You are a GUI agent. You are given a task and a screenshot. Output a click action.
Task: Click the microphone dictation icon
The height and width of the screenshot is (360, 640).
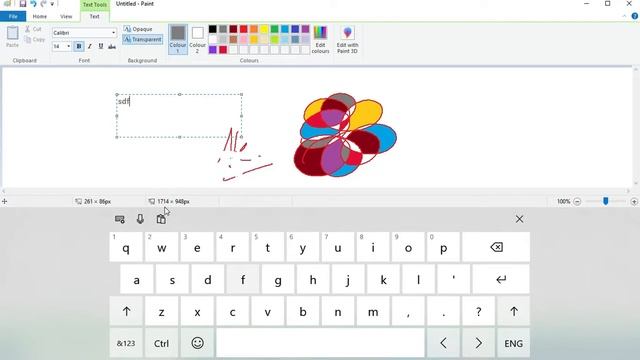point(140,219)
